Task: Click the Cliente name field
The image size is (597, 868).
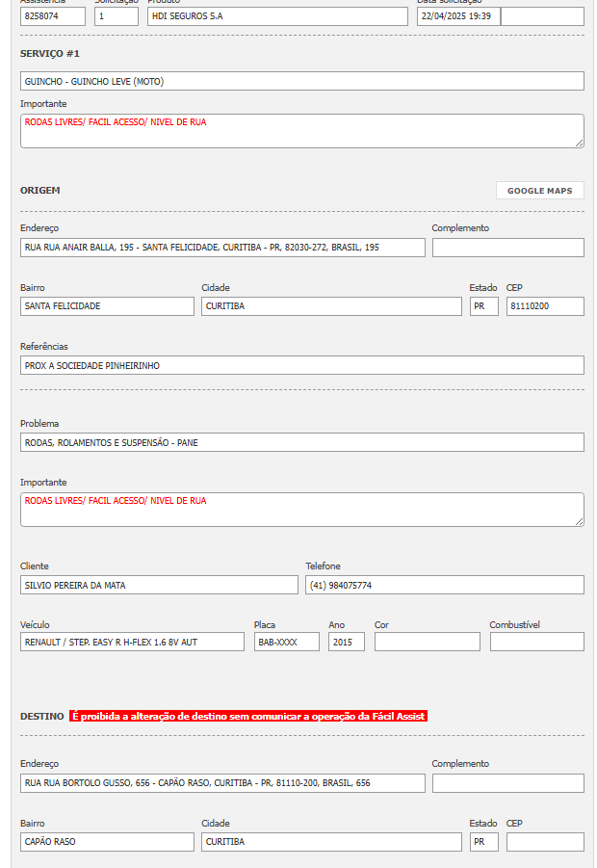Action: 159,585
